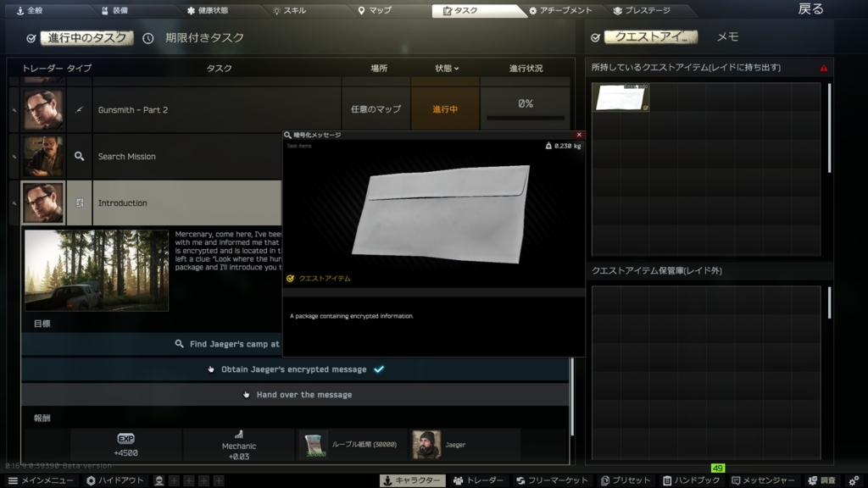Expand the Search Mission task row
Viewport: 868px width, 488px height.
(186, 157)
